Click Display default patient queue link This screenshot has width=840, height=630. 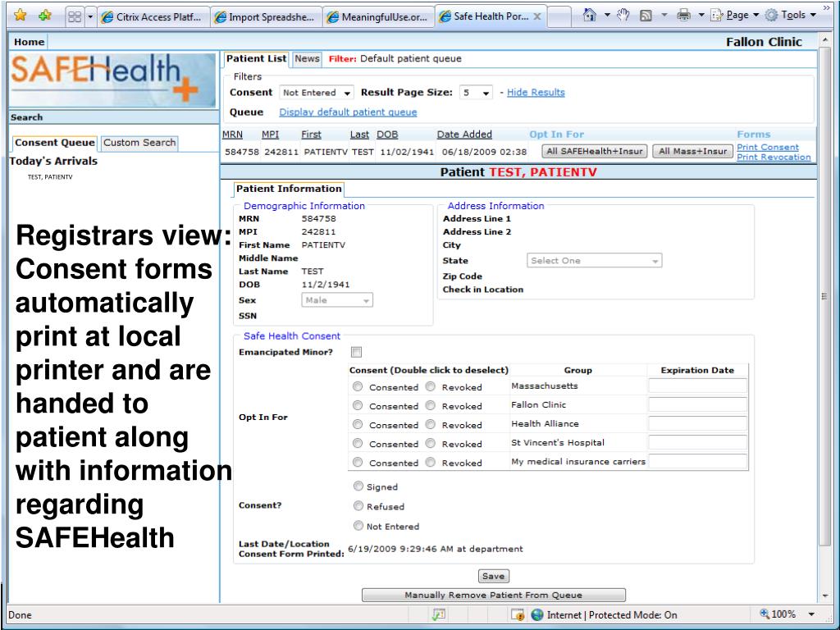tap(348, 112)
